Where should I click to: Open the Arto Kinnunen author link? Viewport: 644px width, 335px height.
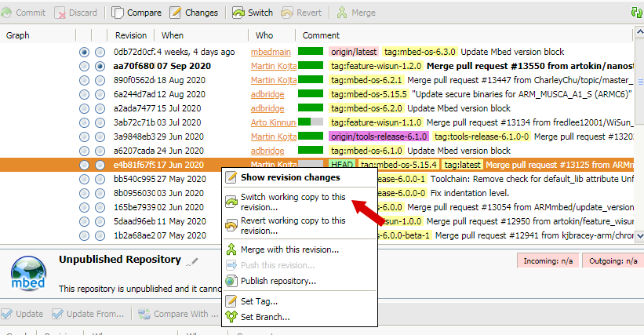point(274,122)
